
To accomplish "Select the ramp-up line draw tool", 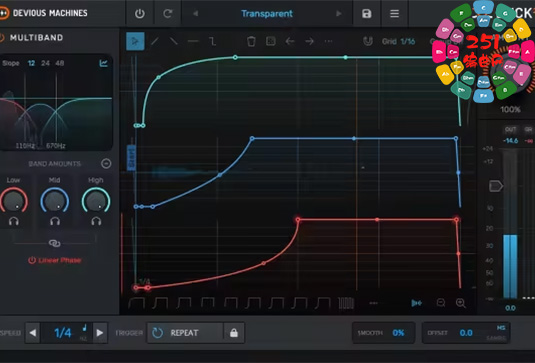I will point(155,41).
